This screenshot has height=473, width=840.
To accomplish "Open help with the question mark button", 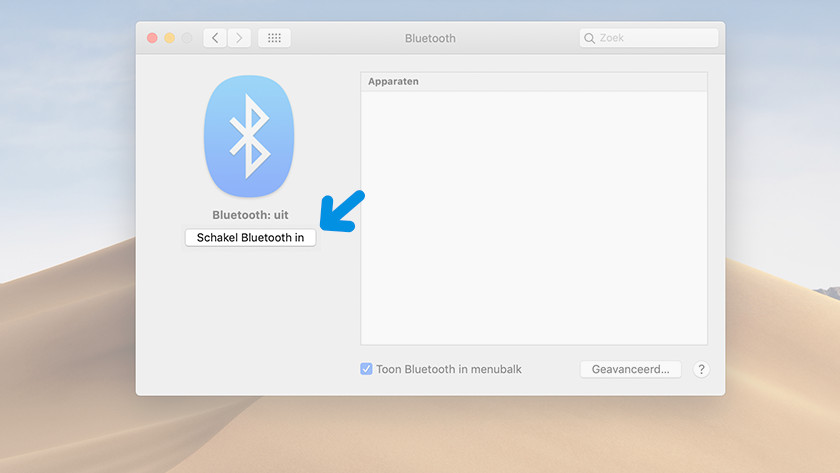I will [701, 369].
